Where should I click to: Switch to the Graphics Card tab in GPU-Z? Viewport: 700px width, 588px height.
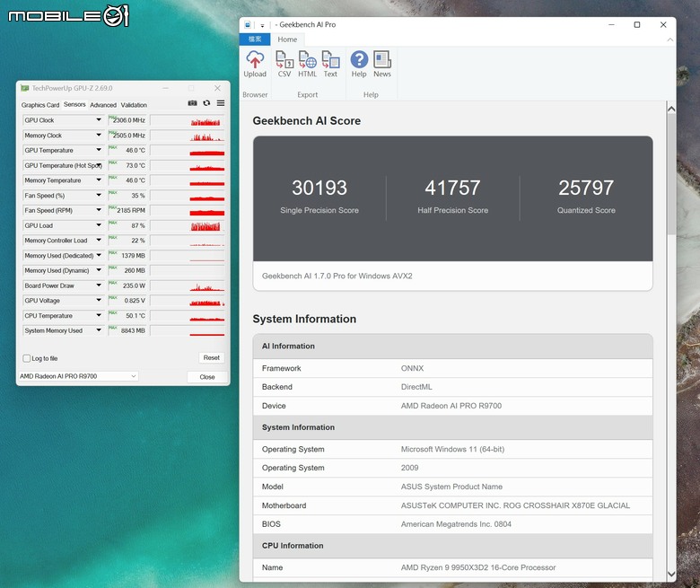[x=40, y=105]
